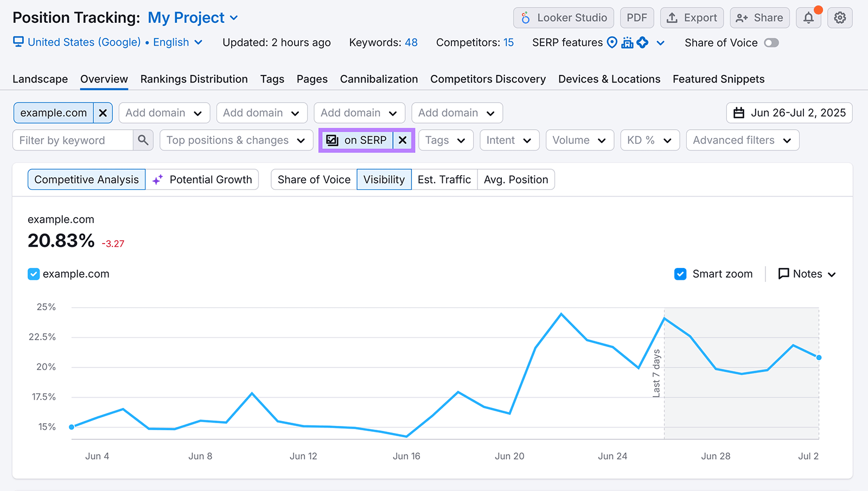Select the AI overview SERP feature icon
The height and width of the screenshot is (491, 868).
pyautogui.click(x=642, y=42)
